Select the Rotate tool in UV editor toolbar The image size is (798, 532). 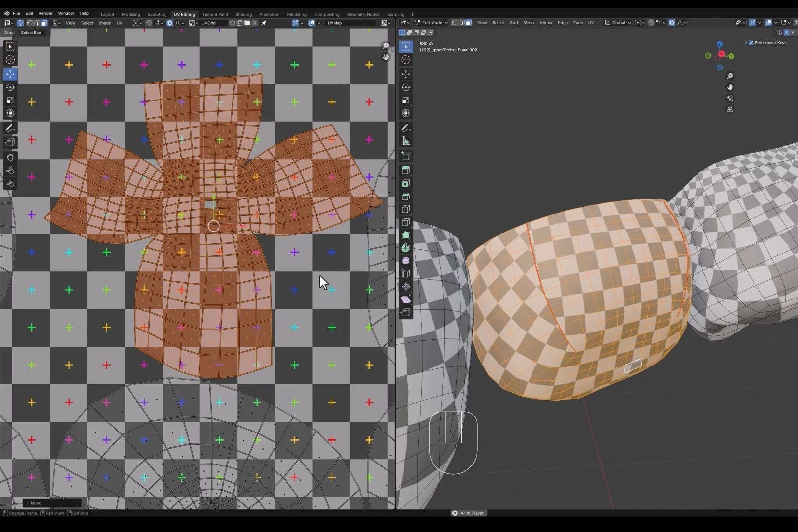point(10,87)
